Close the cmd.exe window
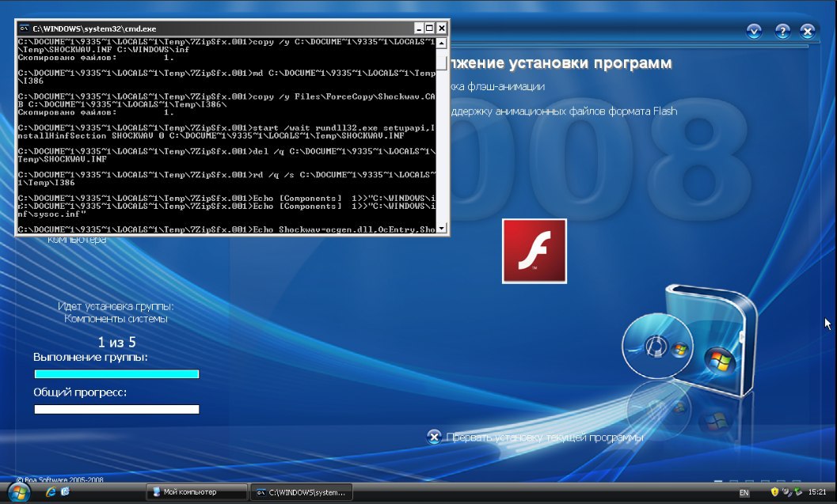This screenshot has height=504, width=837. click(441, 28)
